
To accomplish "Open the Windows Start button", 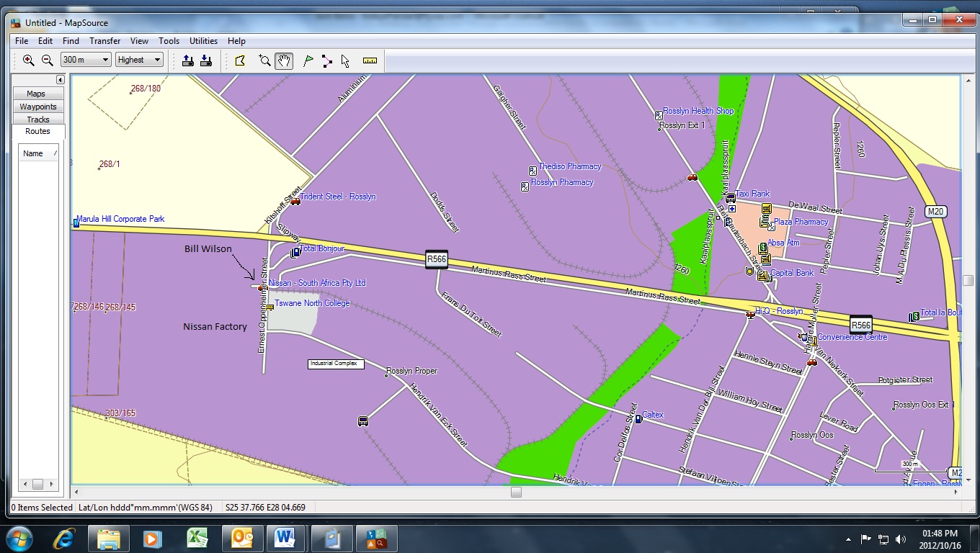I will pos(19,538).
